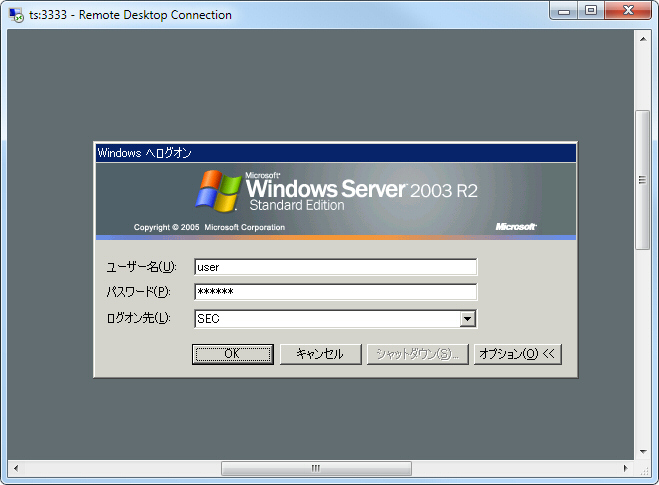Click the vertical scrollbar up arrow
The image size is (659, 485).
(643, 39)
